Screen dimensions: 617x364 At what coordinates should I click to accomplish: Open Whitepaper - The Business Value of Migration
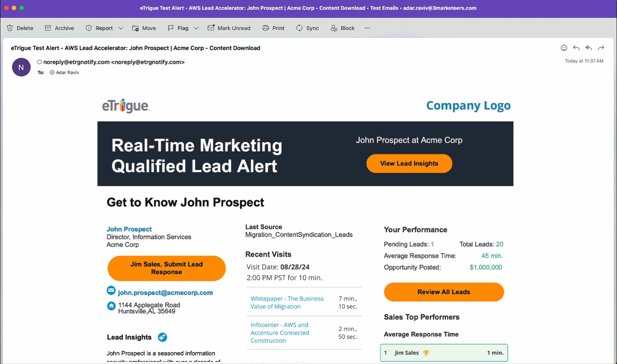(287, 302)
